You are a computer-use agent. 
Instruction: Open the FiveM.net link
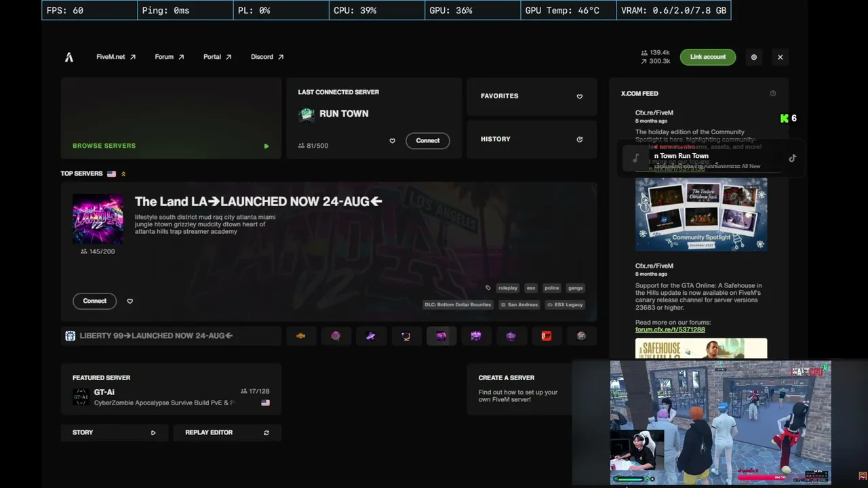click(116, 57)
